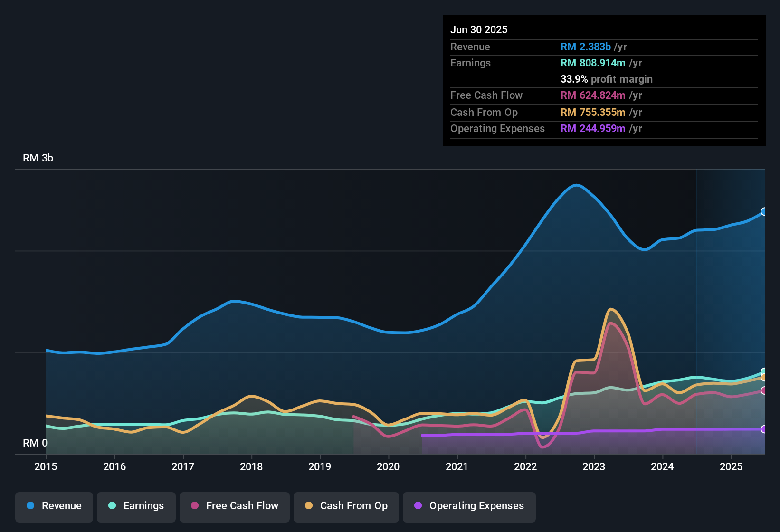Screen dimensions: 780x532
Task: Click the Jun 30 2025 tooltip date header
Action: click(x=479, y=29)
